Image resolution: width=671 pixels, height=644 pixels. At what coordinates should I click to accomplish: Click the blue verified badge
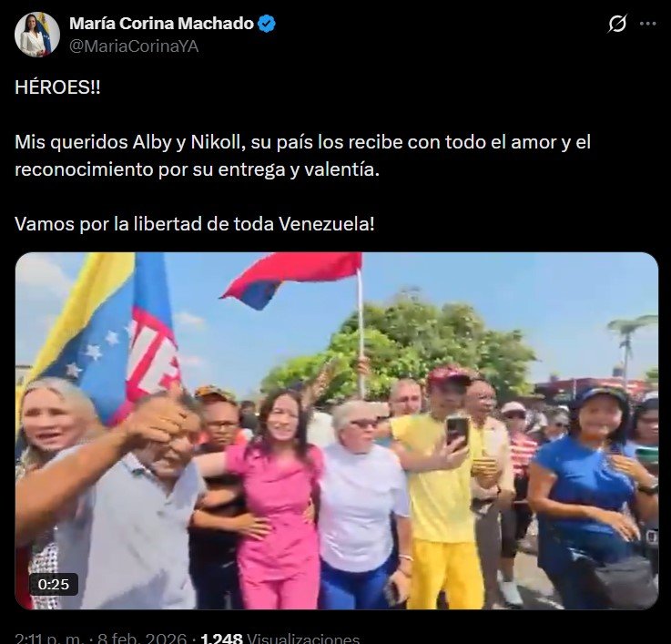tap(267, 24)
